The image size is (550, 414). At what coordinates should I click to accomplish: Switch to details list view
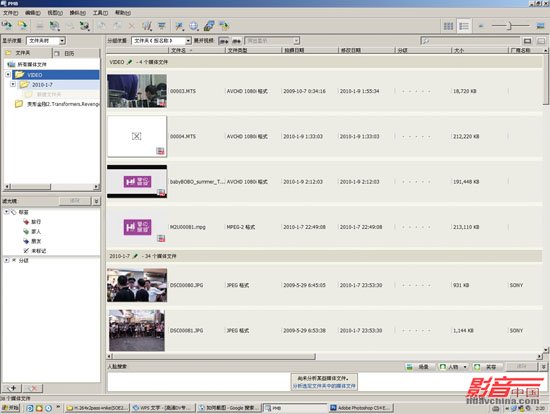pyautogui.click(x=464, y=26)
